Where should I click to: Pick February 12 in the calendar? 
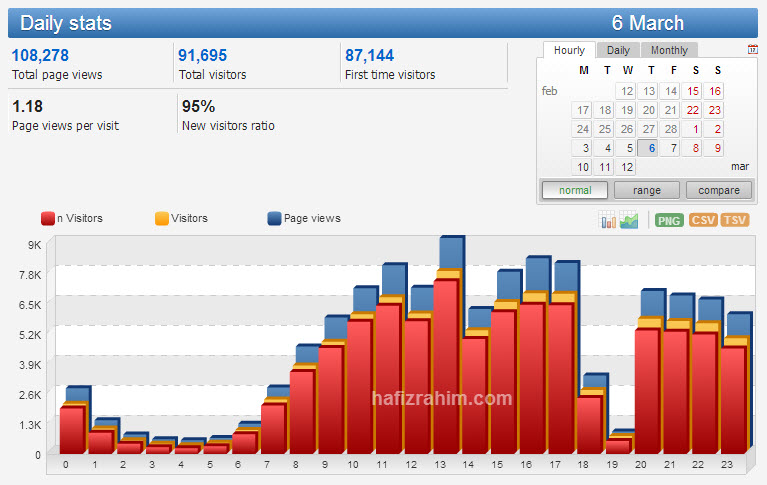pyautogui.click(x=625, y=91)
